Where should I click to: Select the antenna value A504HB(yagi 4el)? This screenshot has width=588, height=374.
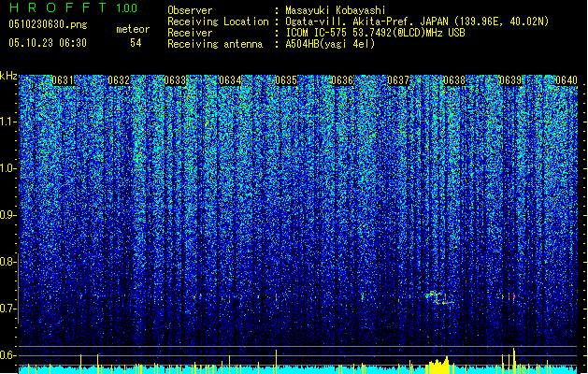(330, 44)
